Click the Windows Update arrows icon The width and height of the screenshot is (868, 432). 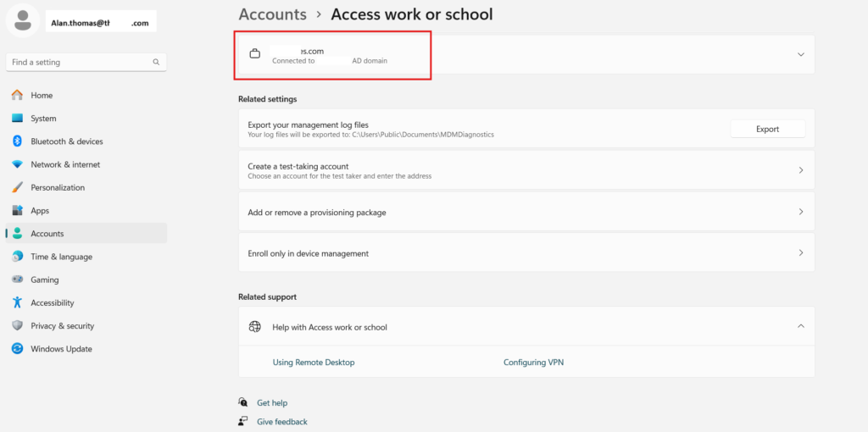pyautogui.click(x=18, y=349)
